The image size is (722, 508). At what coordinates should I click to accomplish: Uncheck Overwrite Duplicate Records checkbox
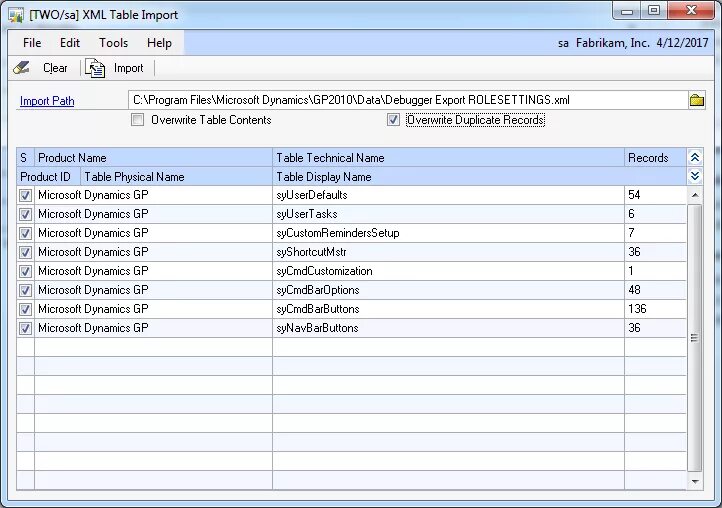(393, 120)
